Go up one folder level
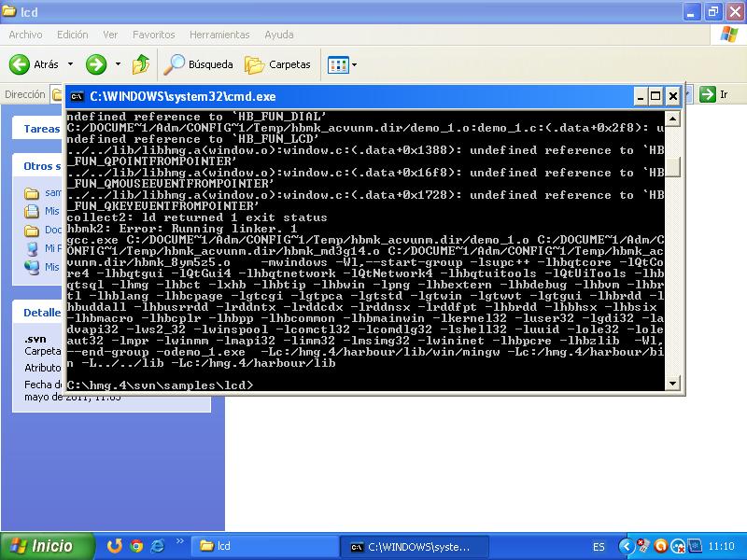This screenshot has width=747, height=560. pos(141,64)
